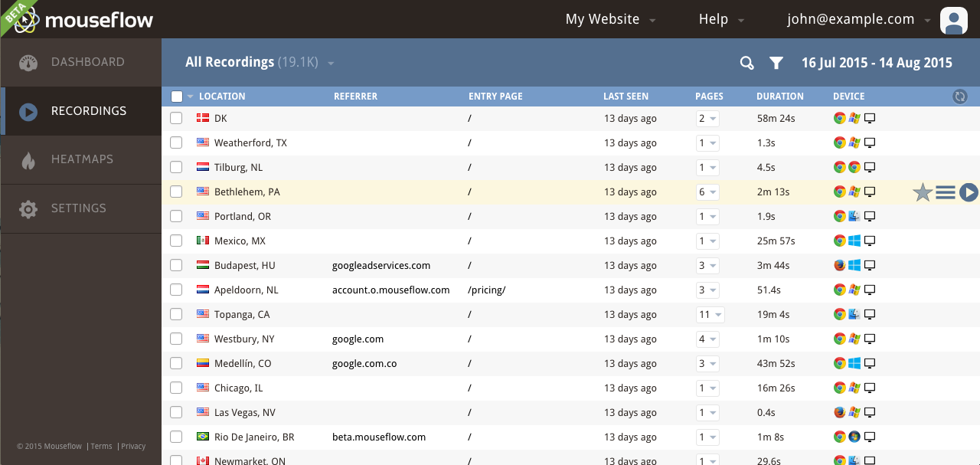The height and width of the screenshot is (465, 980).
Task: Open the 3 pages dropdown for Apeldoorn
Action: pyautogui.click(x=707, y=290)
